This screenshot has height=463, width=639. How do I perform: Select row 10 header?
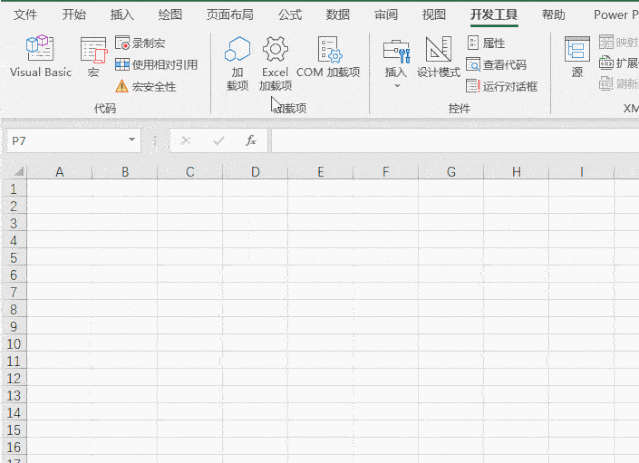(x=14, y=344)
